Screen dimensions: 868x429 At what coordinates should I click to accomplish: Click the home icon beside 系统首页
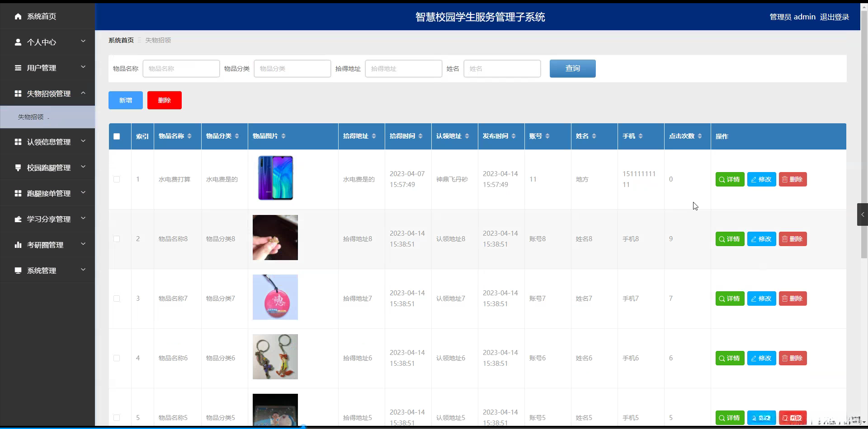(x=18, y=17)
